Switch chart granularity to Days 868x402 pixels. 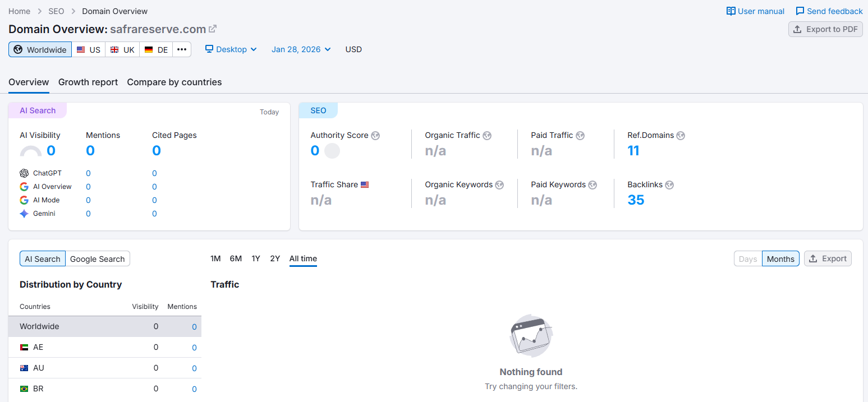coord(748,258)
